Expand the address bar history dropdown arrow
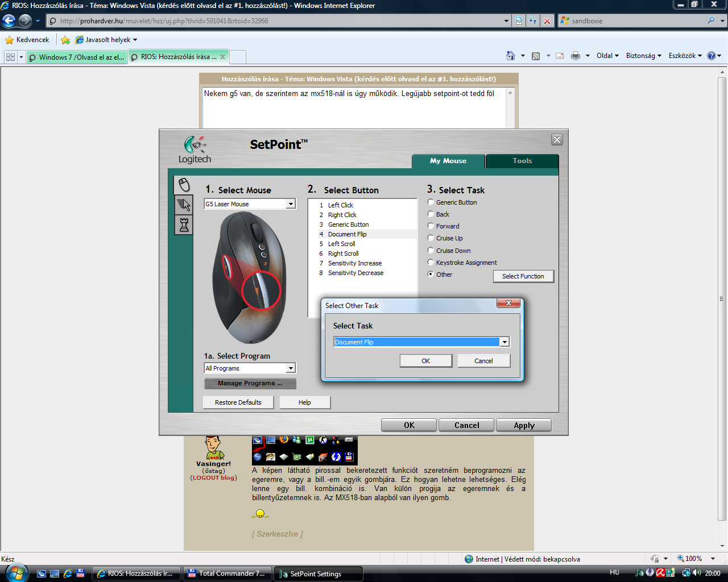 tap(506, 21)
